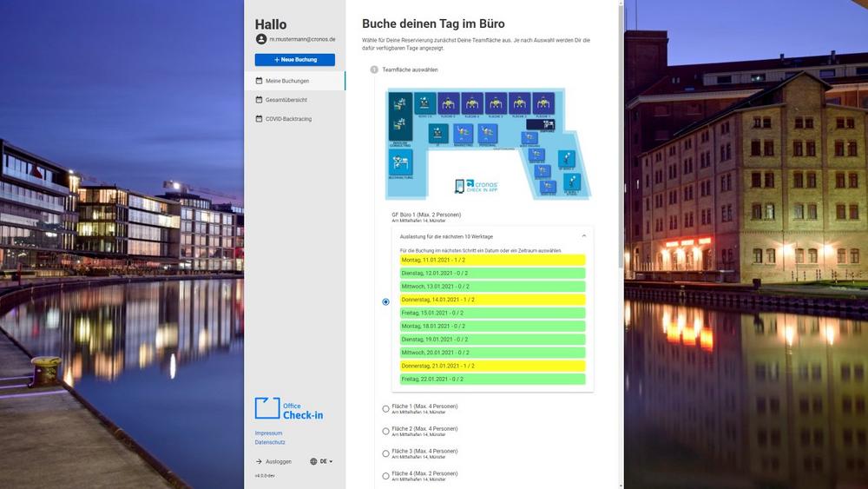Open the Gesamtübersicht menu item

[286, 100]
